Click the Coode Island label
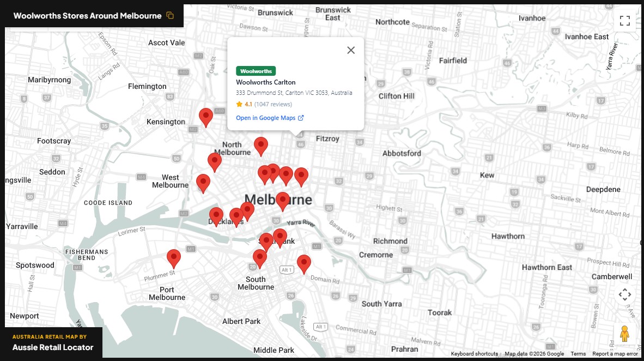The image size is (644, 361). pos(108,203)
